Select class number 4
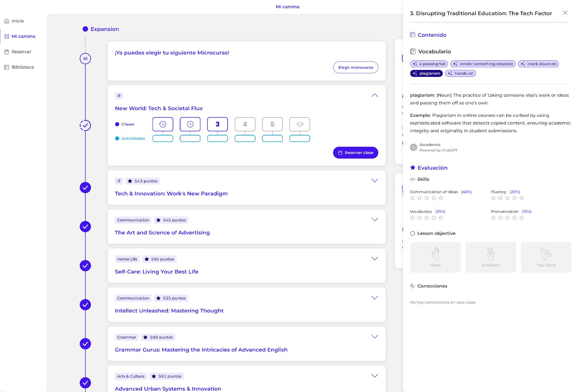Screen dimensions: 575x392 tap(245, 124)
